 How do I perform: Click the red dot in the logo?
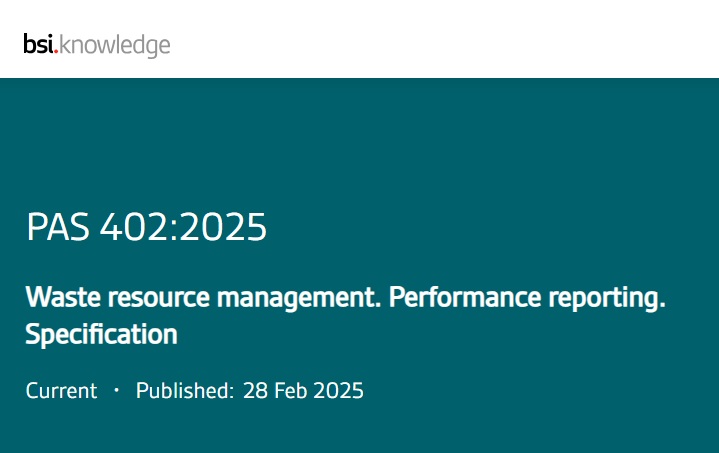(56, 51)
